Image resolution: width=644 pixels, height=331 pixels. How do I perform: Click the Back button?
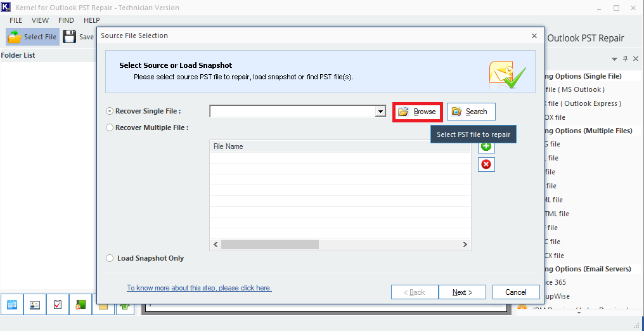pyautogui.click(x=415, y=292)
